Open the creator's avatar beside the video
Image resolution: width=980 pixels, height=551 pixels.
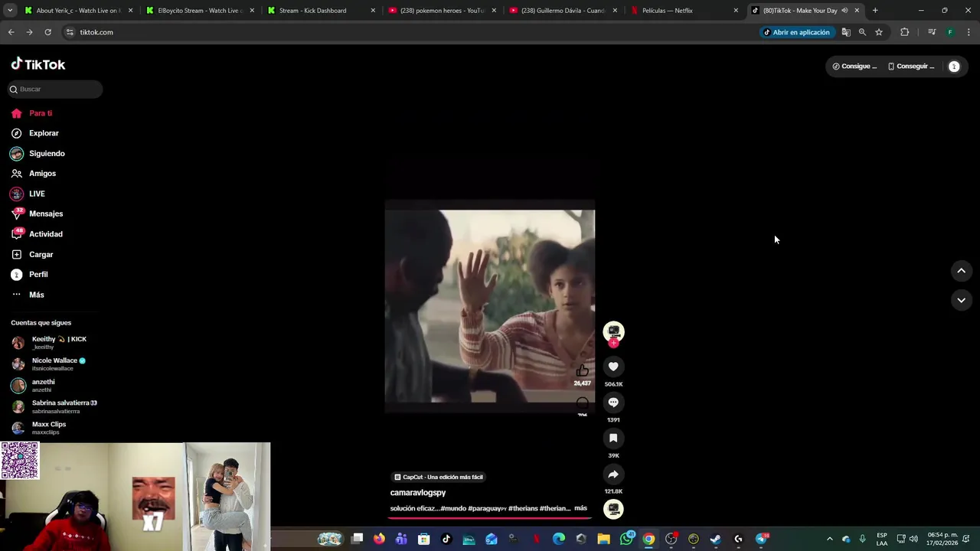613,331
